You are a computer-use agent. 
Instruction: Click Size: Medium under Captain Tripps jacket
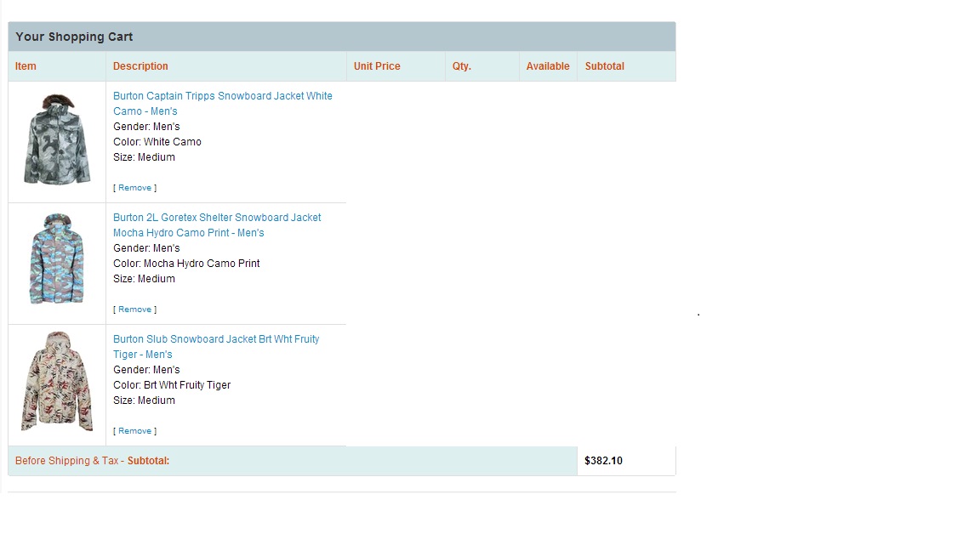pyautogui.click(x=144, y=157)
